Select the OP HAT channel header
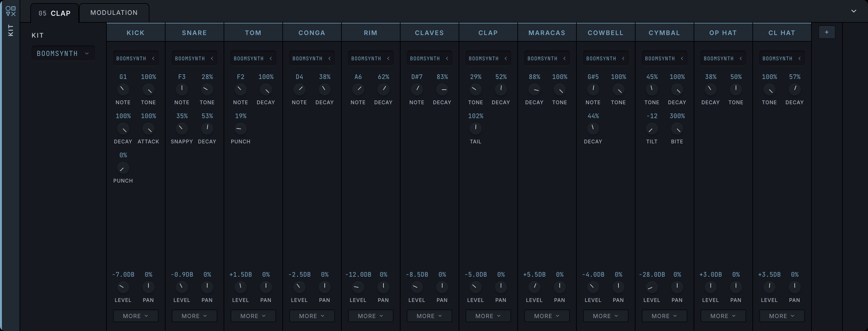This screenshot has width=868, height=331. click(x=723, y=33)
